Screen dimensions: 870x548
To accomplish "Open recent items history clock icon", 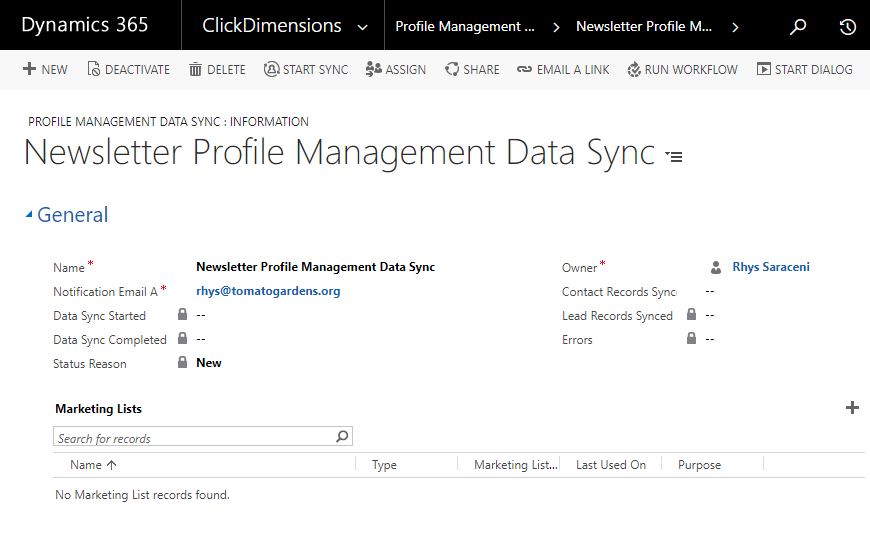I will (847, 26).
